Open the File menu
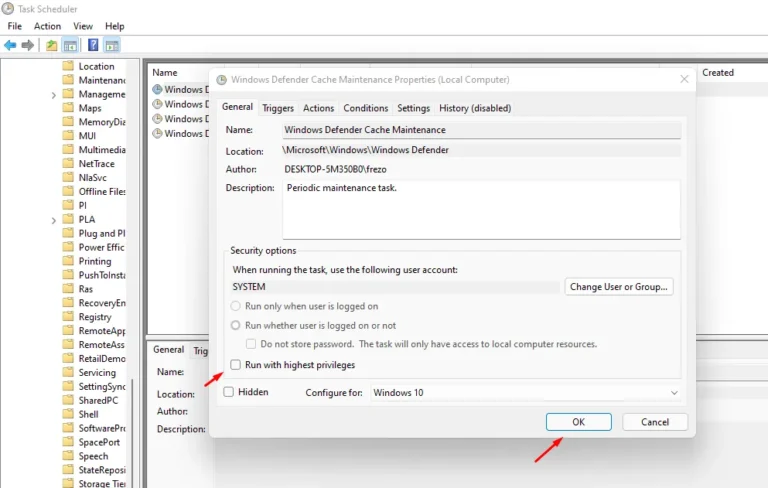The height and width of the screenshot is (488, 768). coord(14,26)
